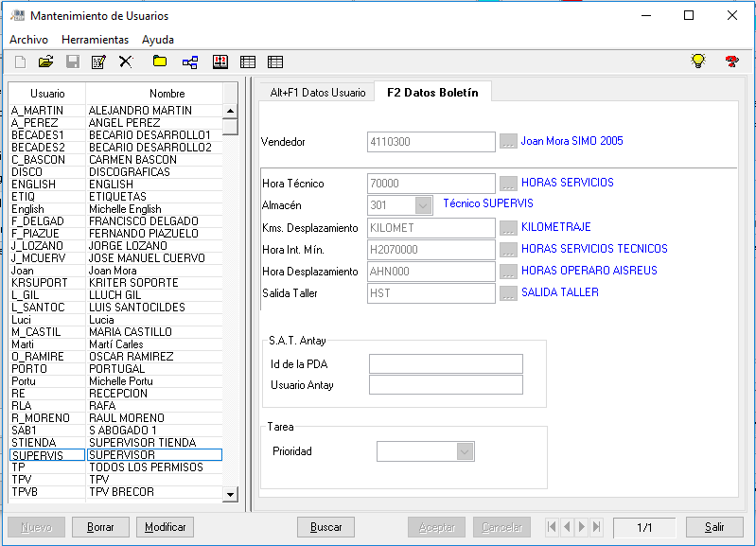This screenshot has height=546, width=756.
Task: Click the edit record notepad icon
Action: click(98, 62)
